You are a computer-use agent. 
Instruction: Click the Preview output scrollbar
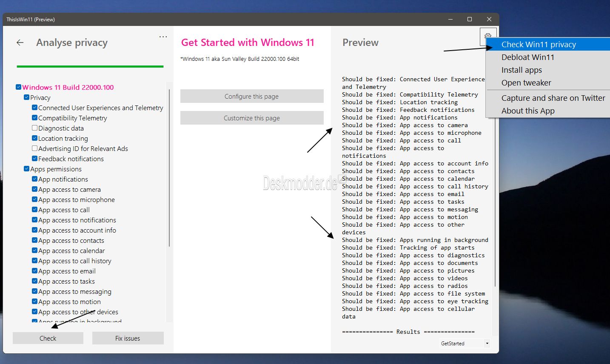click(x=495, y=204)
